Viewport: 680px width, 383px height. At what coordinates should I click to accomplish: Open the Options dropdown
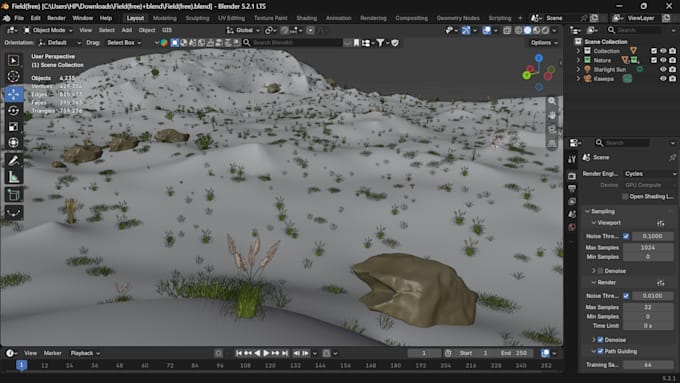(544, 43)
